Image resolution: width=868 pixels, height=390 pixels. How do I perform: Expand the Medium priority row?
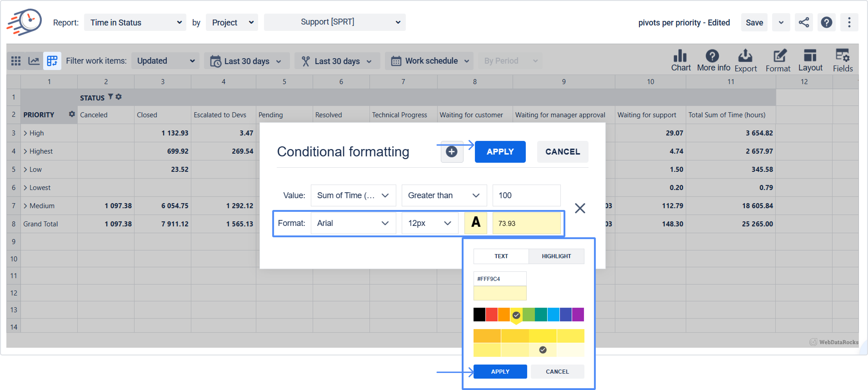tap(25, 206)
